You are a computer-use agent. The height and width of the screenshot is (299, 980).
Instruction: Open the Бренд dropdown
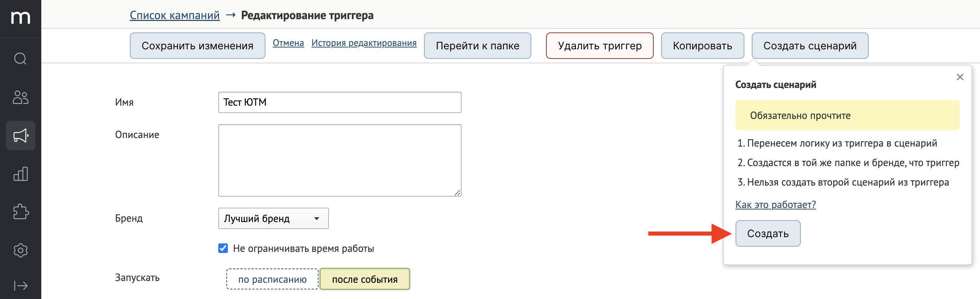coord(273,218)
